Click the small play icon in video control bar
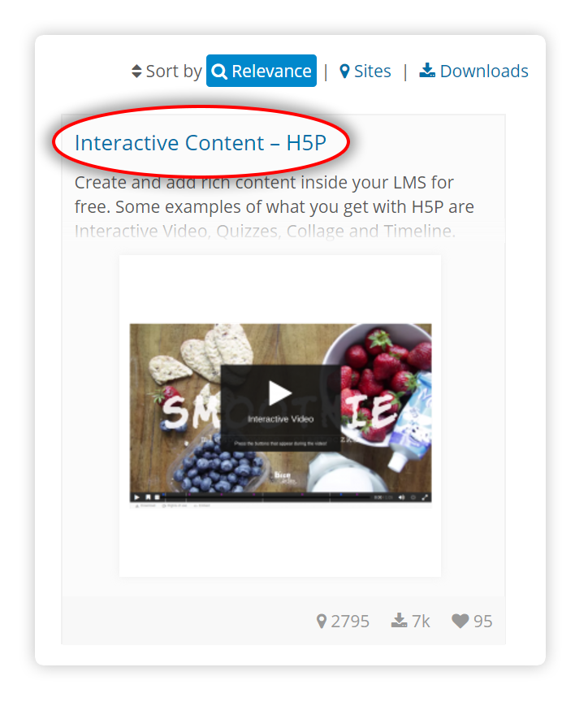Screen dimensions: 588x702 tap(136, 497)
